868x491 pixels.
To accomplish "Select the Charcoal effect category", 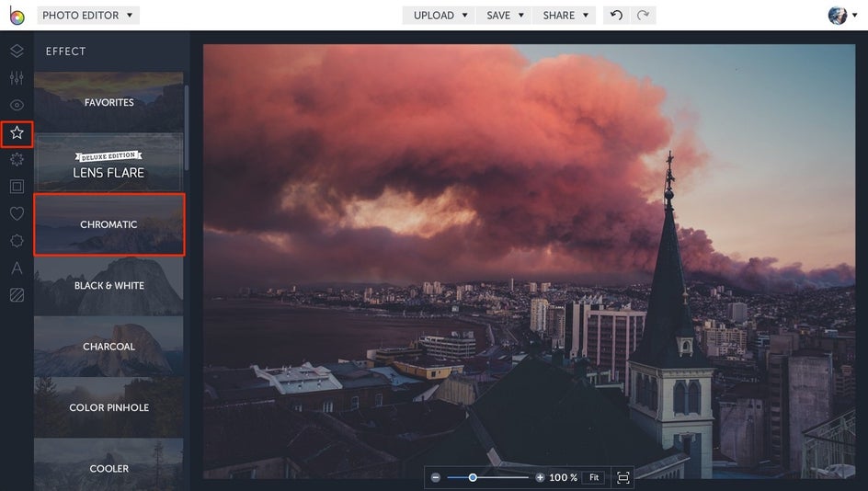I will pos(108,347).
